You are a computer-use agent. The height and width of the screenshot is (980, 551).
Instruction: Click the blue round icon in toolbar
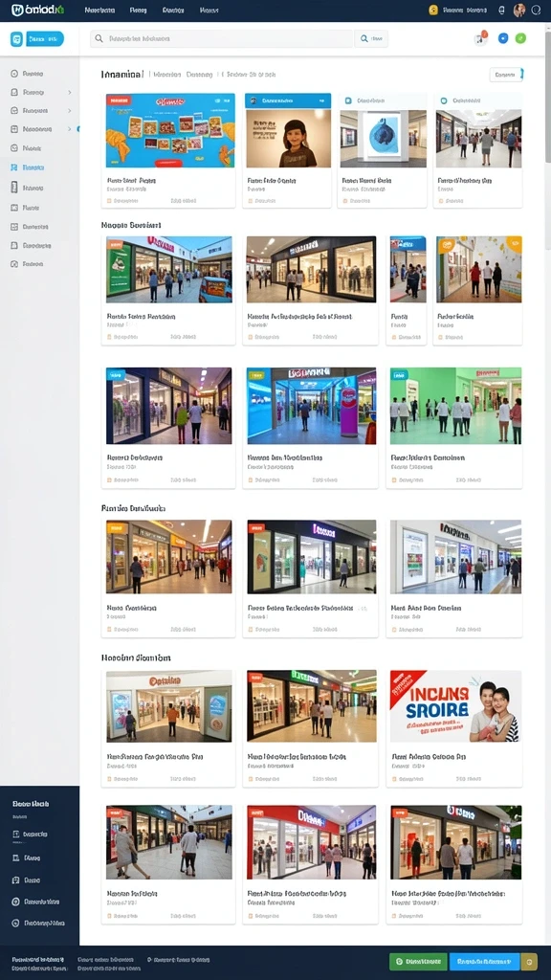point(503,38)
